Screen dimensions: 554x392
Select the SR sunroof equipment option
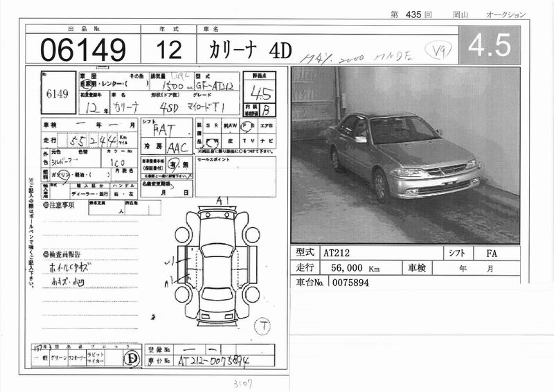[211, 127]
